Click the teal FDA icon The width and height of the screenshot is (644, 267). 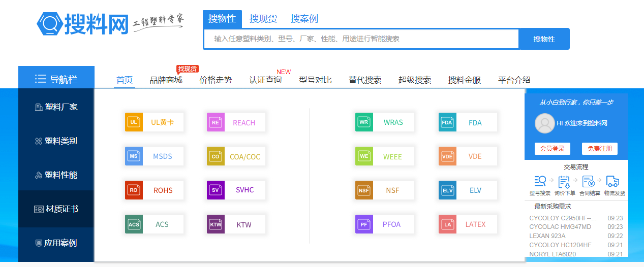447,122
